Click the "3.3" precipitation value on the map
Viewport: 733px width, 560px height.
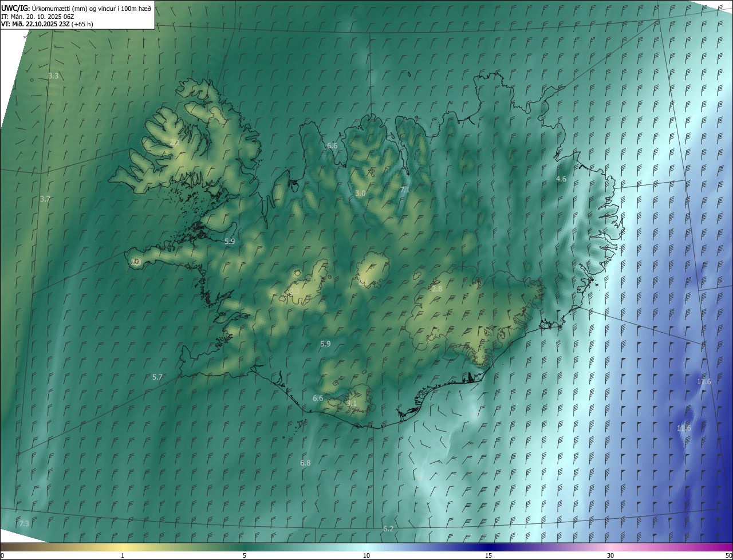coord(53,76)
